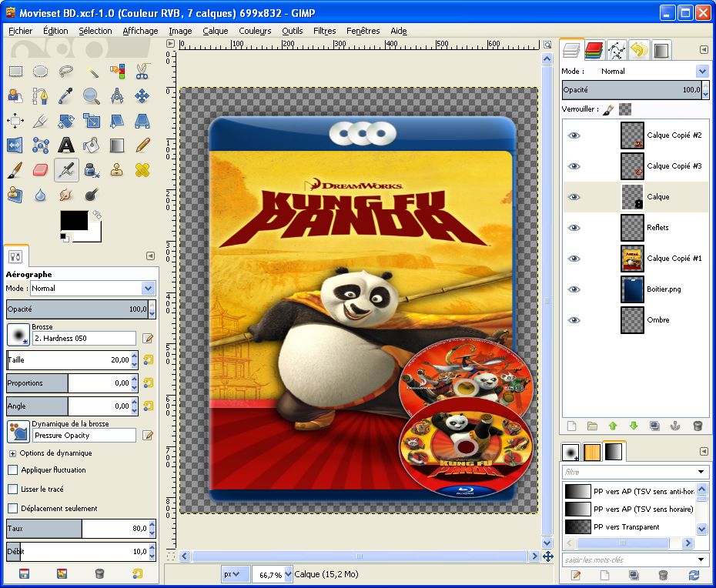Viewport: 716px width, 588px height.
Task: Select the Crop tool
Action: (x=41, y=121)
